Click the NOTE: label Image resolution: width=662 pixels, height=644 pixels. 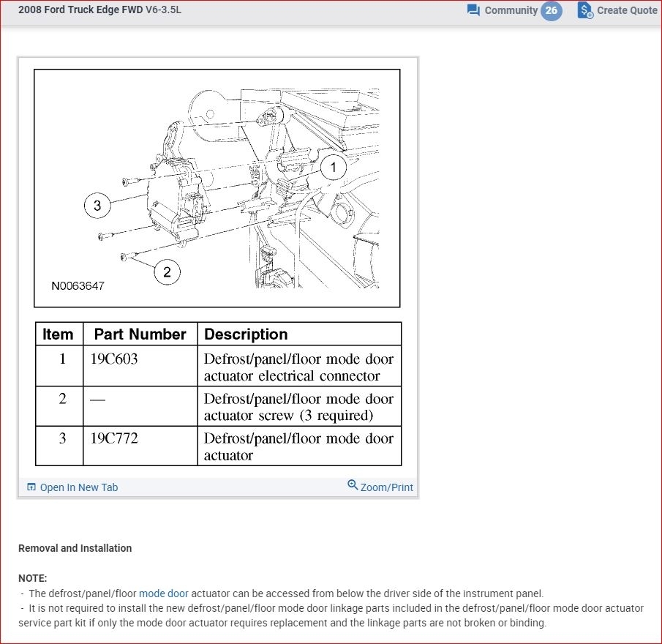pyautogui.click(x=32, y=578)
